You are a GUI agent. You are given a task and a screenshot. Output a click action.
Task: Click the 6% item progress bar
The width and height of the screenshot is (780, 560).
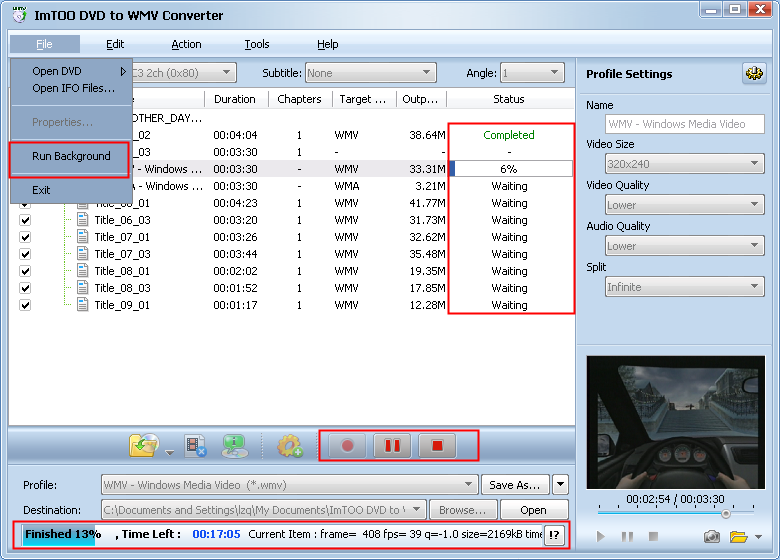[511, 169]
